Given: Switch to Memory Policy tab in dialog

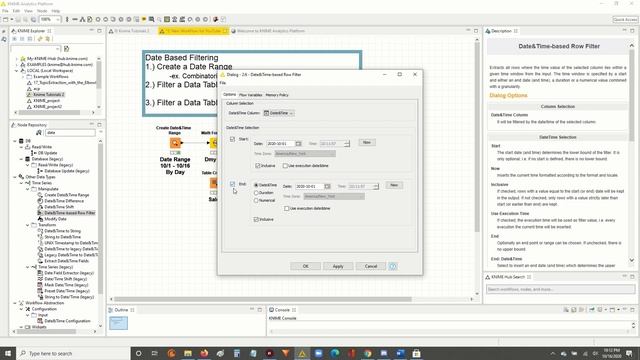Looking at the screenshot, I should tap(277, 95).
